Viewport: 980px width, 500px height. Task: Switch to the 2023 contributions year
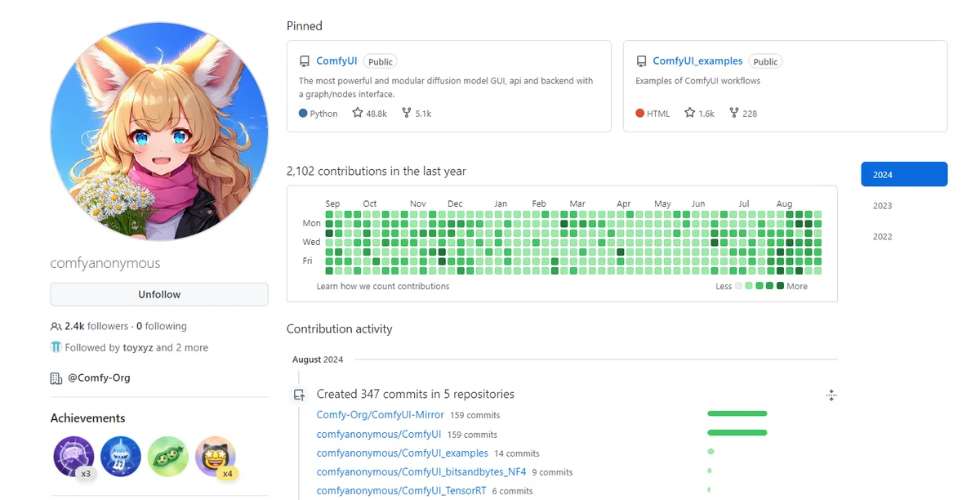pos(882,206)
